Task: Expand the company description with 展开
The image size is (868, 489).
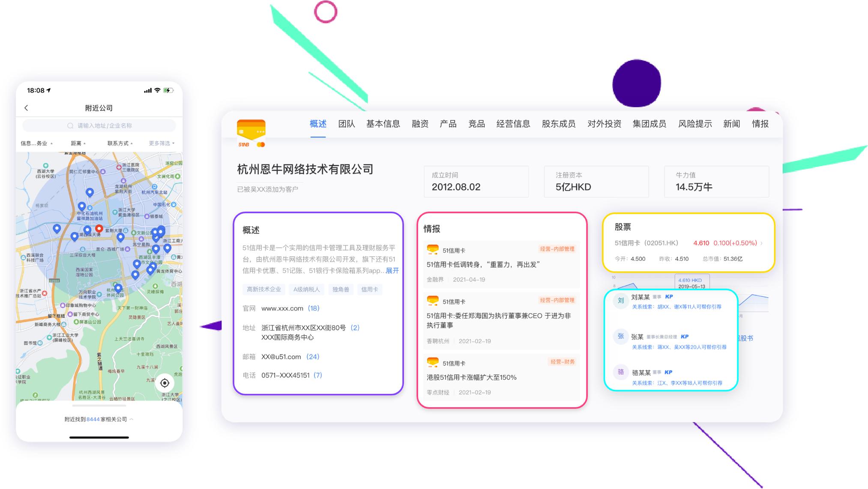Action: coord(392,271)
